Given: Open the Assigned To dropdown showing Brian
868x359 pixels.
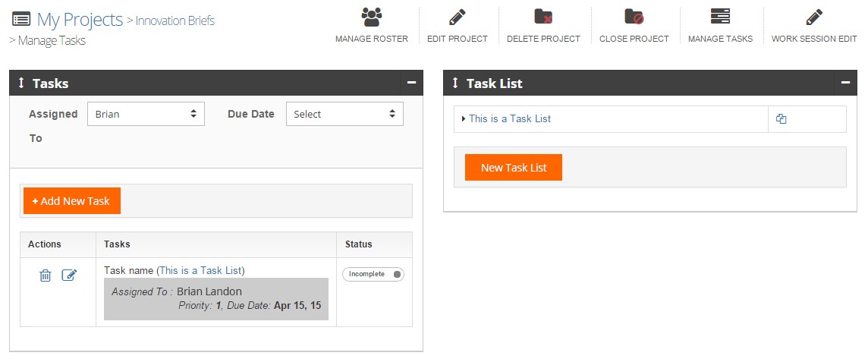Looking at the screenshot, I should (146, 114).
